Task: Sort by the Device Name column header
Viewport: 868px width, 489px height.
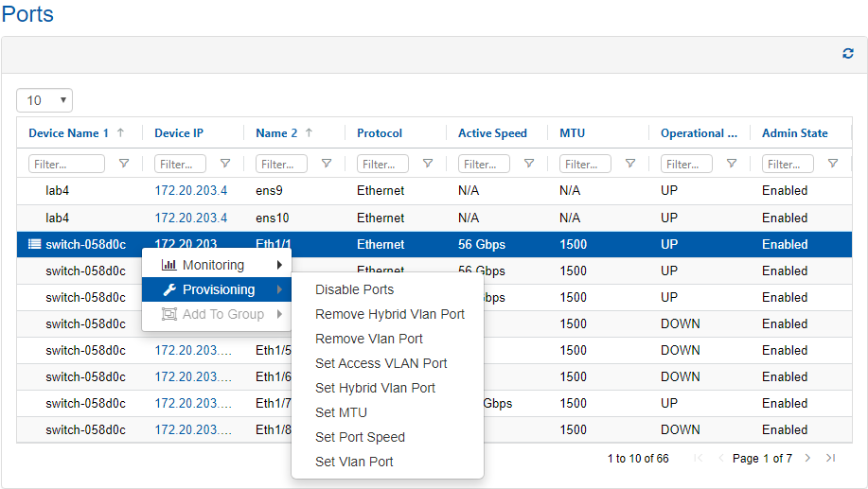Action: click(68, 133)
